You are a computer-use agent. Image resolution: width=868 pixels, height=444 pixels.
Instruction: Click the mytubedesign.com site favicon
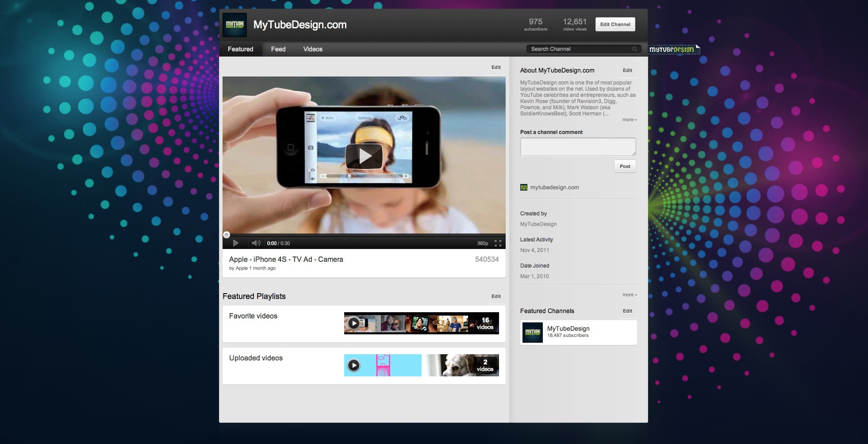point(524,188)
